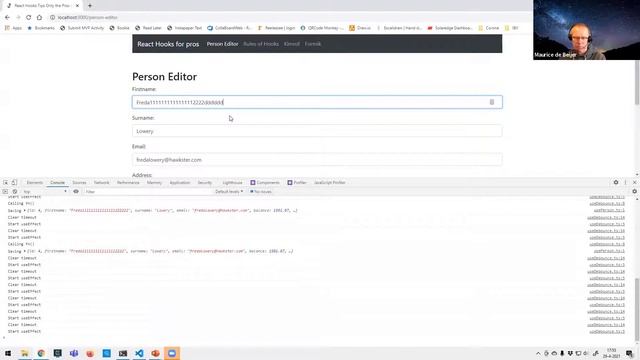Open the Bookmarks bookmark folder
This screenshot has height=360, width=640.
click(41, 28)
